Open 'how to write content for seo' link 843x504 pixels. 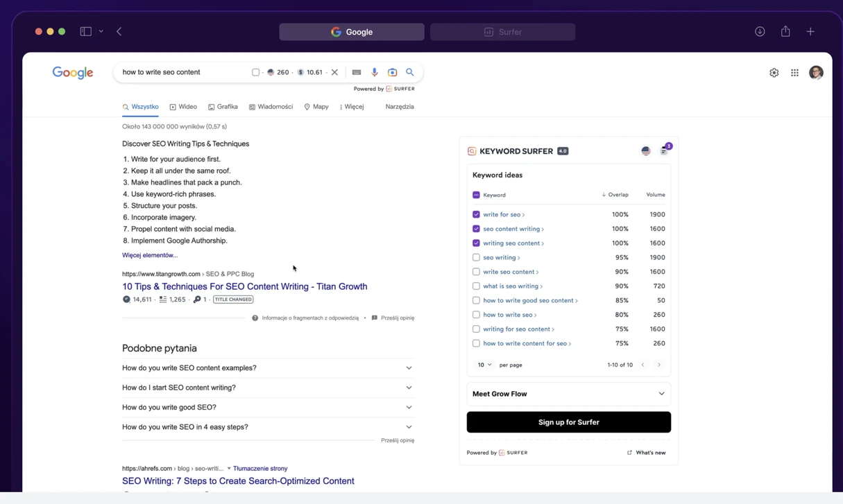coord(525,344)
